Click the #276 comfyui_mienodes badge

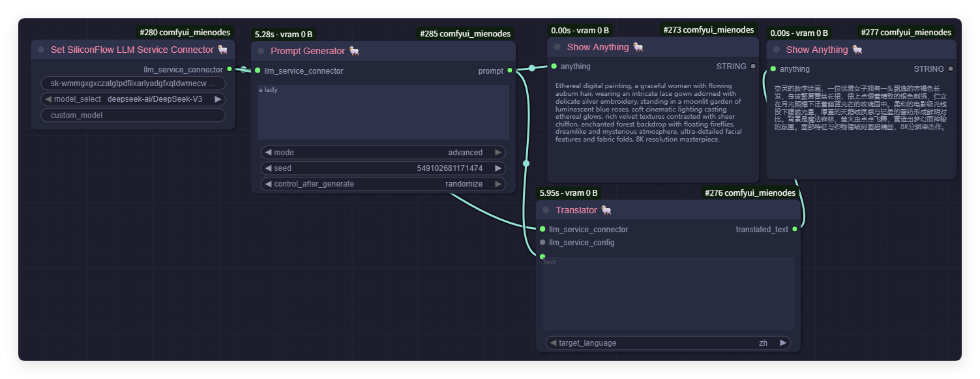[x=750, y=192]
